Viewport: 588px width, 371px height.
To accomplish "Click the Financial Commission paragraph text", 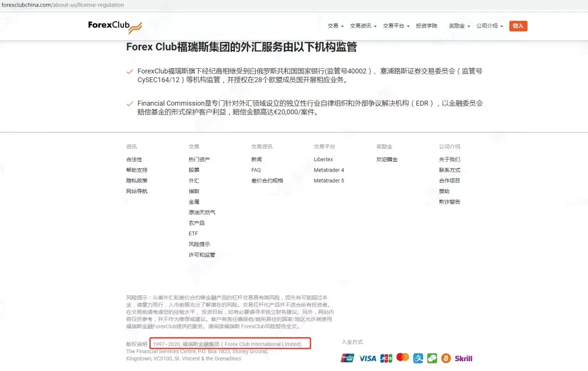I will pyautogui.click(x=310, y=108).
